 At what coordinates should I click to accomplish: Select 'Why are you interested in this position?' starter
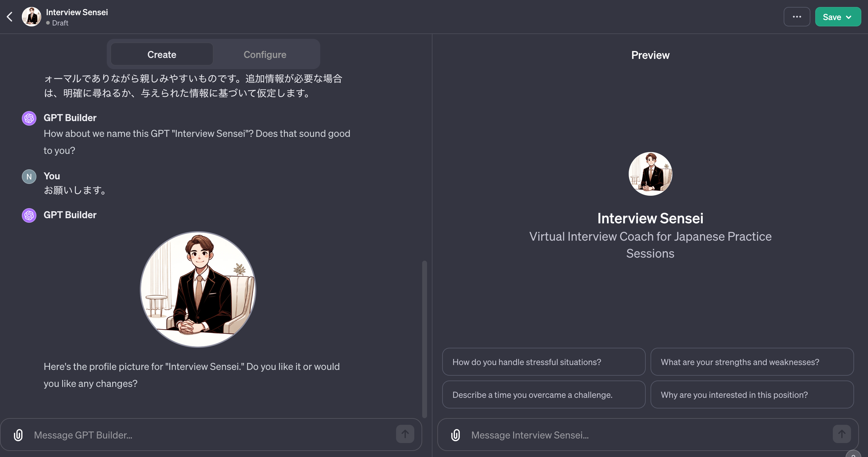[x=752, y=394]
